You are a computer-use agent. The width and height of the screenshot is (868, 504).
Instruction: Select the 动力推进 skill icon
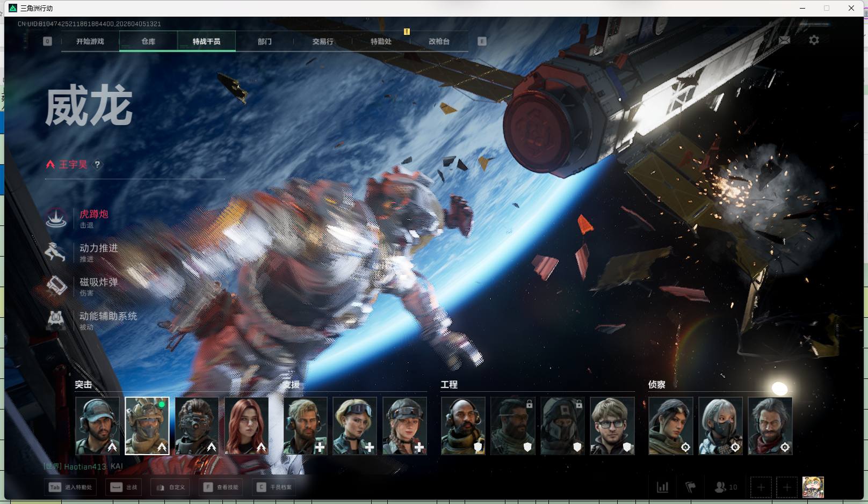pos(56,252)
